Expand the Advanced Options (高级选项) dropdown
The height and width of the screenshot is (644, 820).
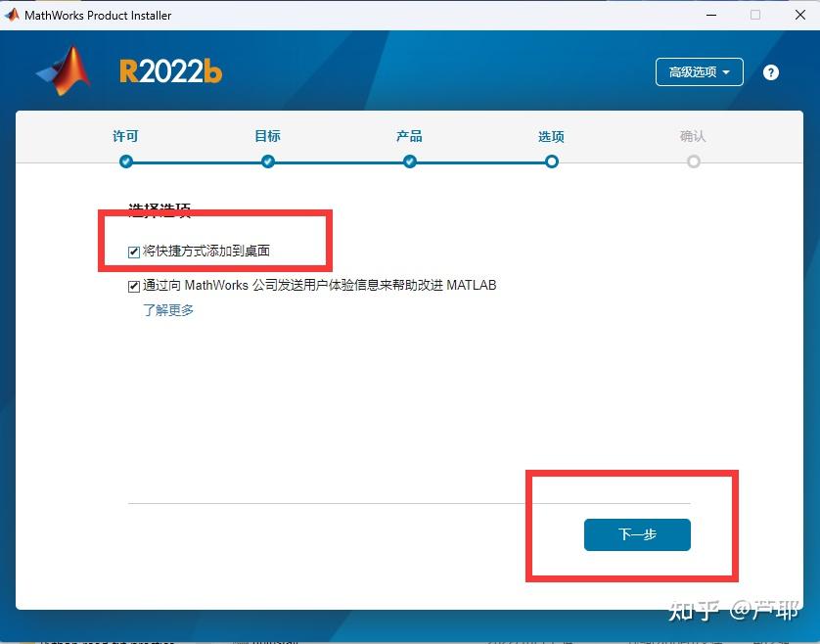(700, 71)
